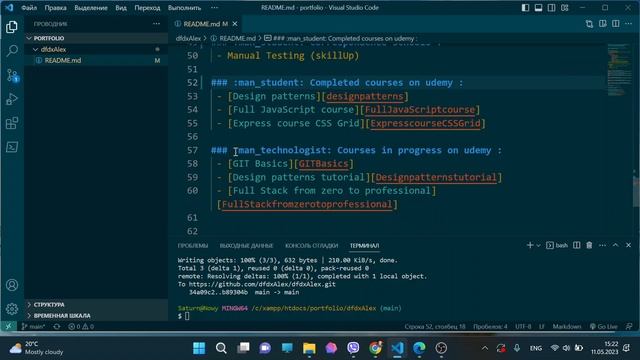Open the Accounts icon in activity bar

point(12,285)
